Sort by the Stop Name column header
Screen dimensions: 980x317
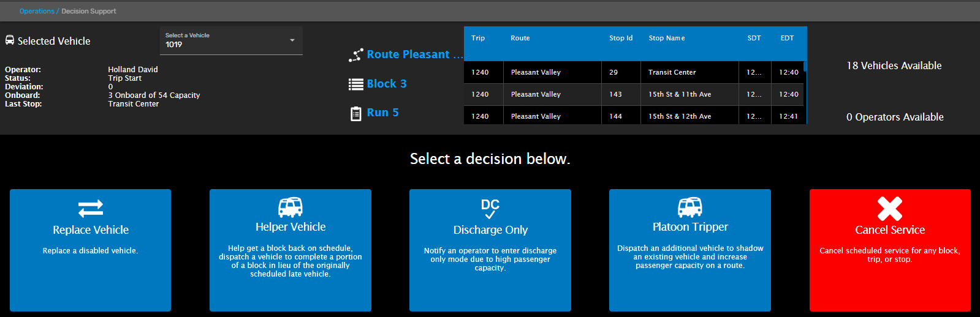[667, 38]
